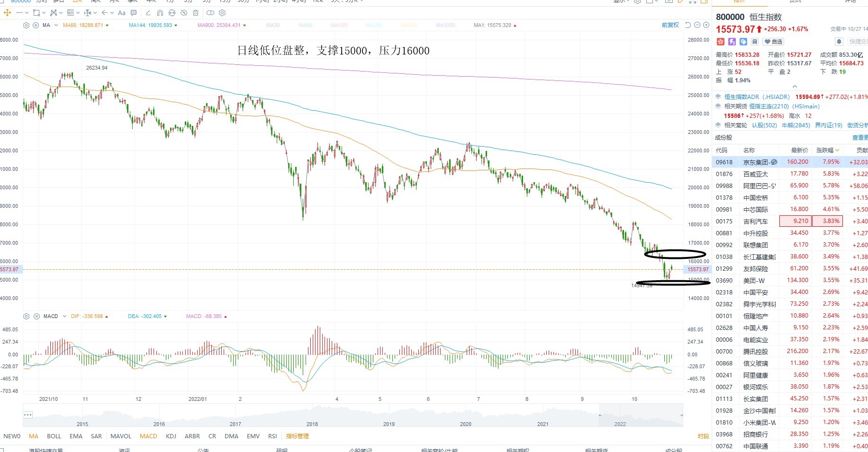Screen dimensions: 868x452
Task: Switch to the EMA indicator tab
Action: tap(76, 436)
